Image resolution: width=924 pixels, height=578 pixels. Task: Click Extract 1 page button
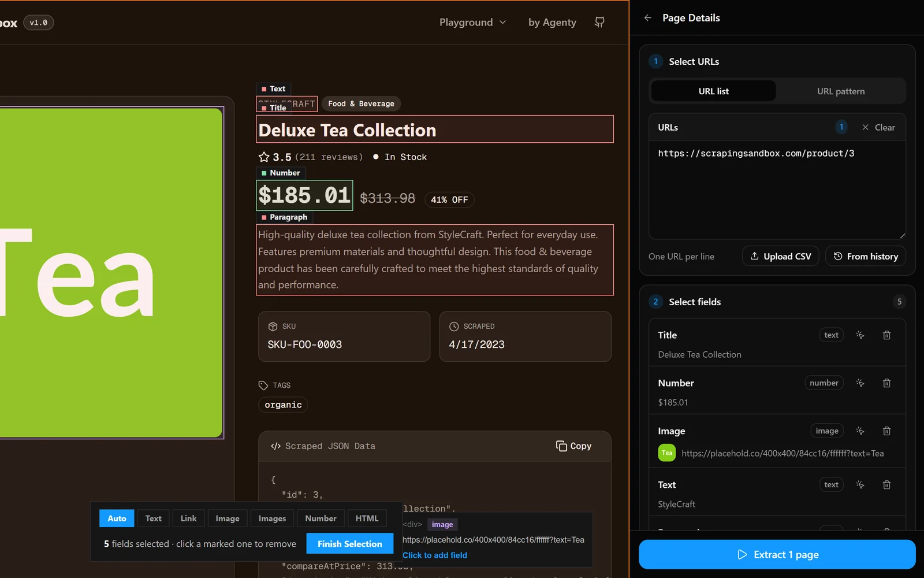point(777,555)
